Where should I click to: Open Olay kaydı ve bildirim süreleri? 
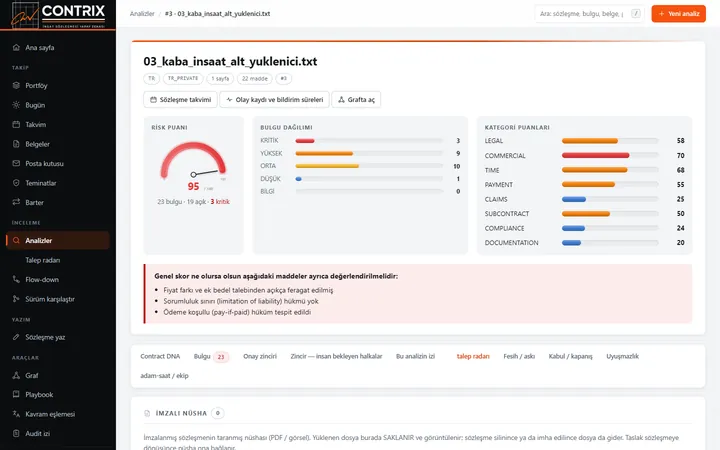click(x=275, y=100)
